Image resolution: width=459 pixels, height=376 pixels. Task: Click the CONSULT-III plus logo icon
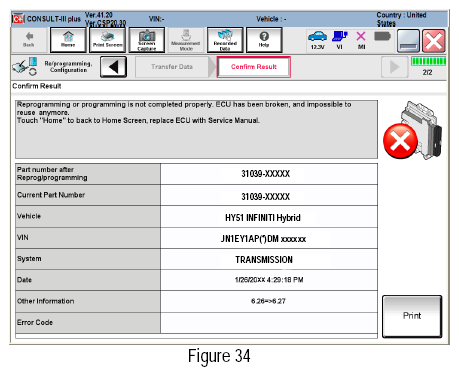(18, 19)
